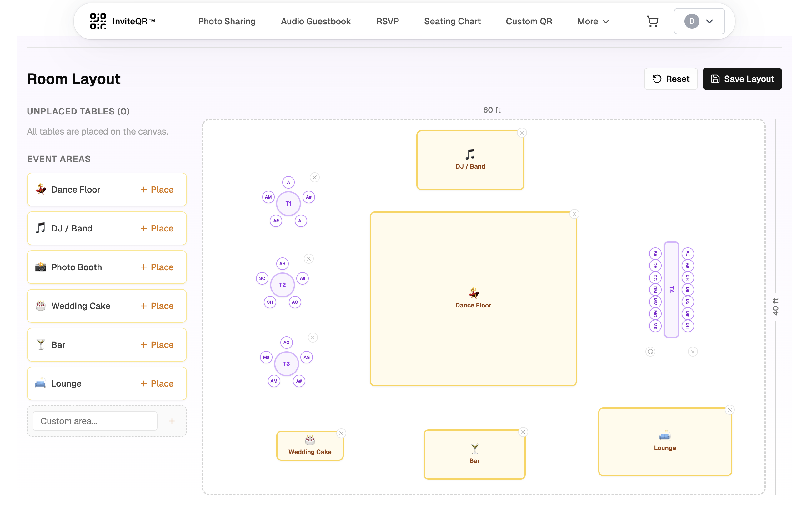Viewport: 812px width, 523px height.
Task: Click the Lounge couch icon in sidebar
Action: [40, 383]
